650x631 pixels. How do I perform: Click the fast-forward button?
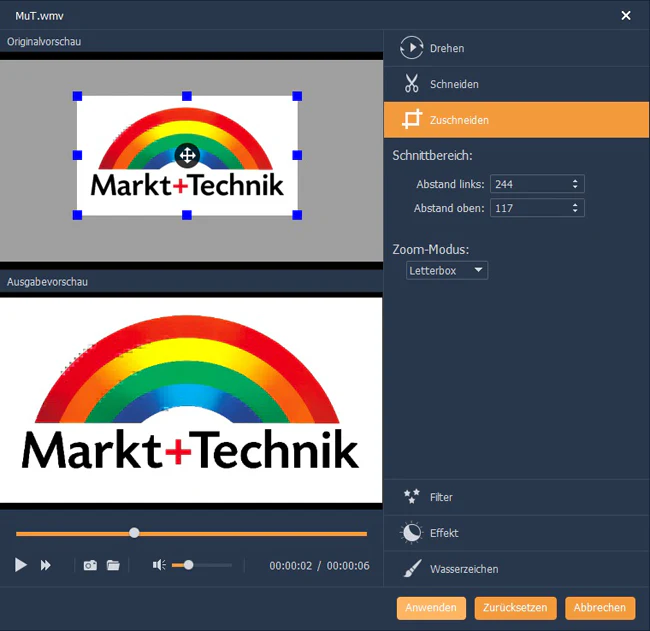(46, 565)
